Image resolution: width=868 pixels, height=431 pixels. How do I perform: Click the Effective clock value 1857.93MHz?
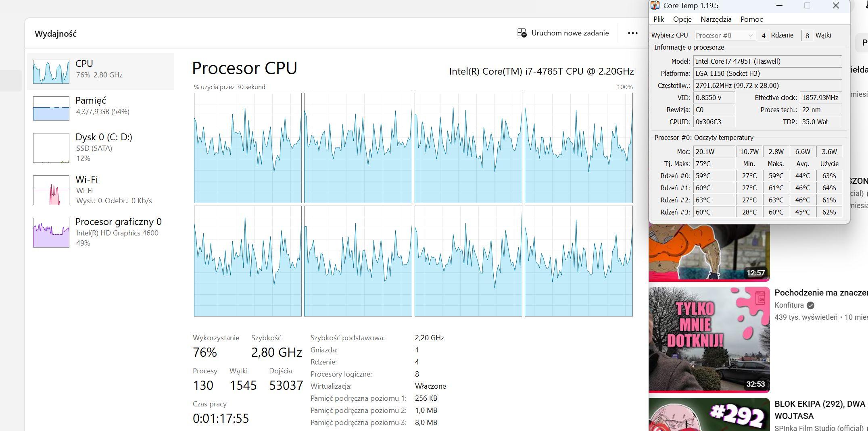(x=821, y=98)
